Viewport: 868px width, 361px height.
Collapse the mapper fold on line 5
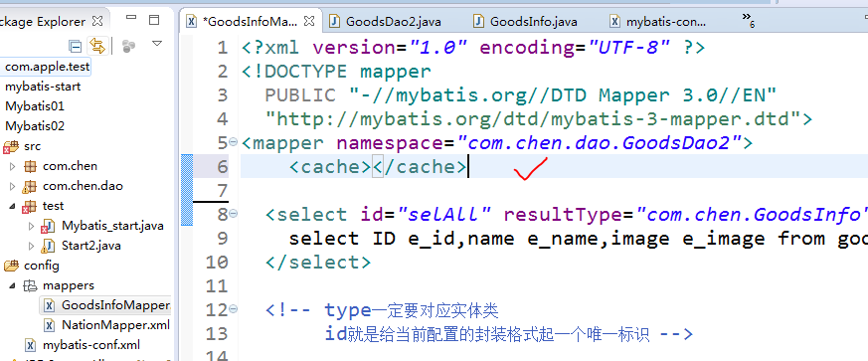(234, 142)
